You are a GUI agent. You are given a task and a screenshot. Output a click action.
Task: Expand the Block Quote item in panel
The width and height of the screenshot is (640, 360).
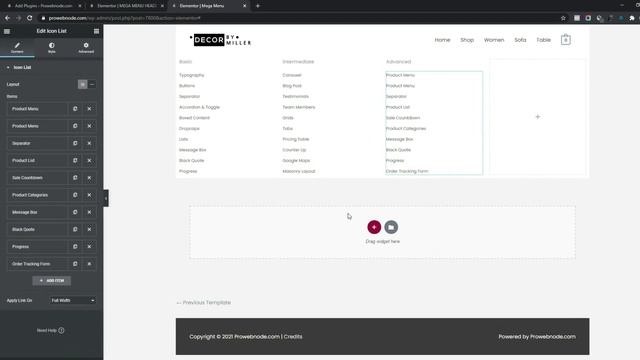click(38, 229)
